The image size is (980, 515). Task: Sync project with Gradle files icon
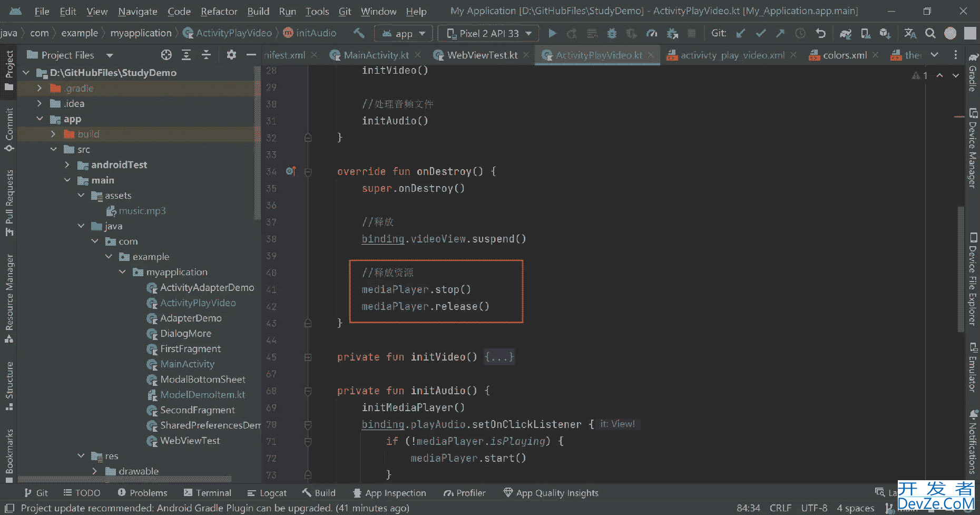click(x=846, y=33)
